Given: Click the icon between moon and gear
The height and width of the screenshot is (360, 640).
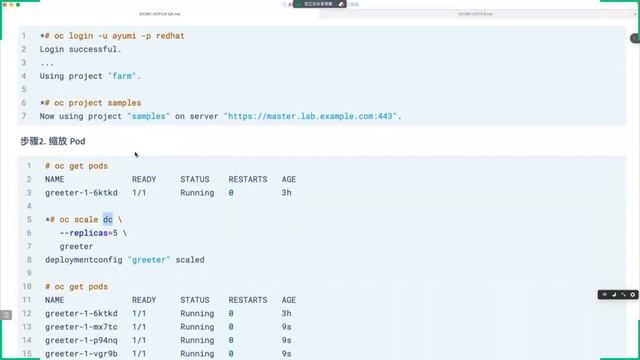Looking at the screenshot, I should click(x=623, y=295).
